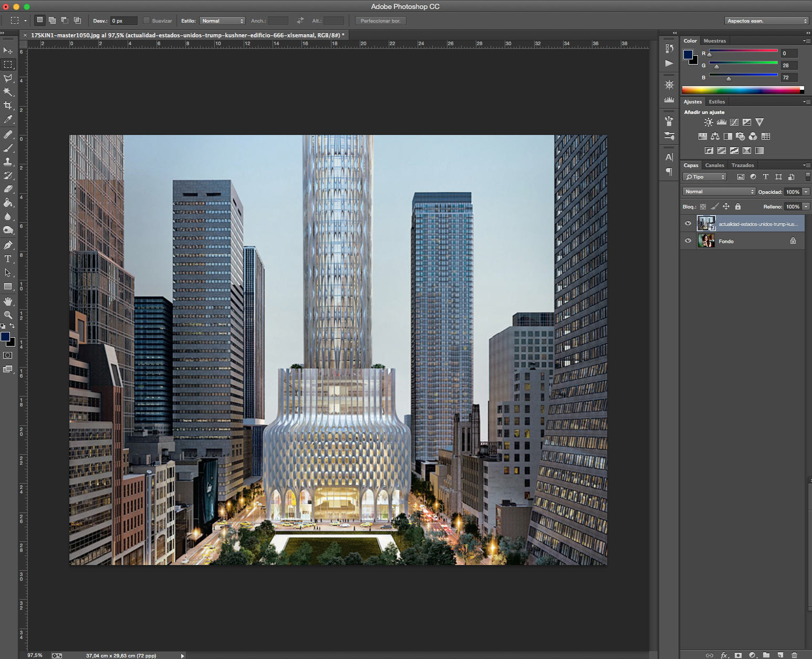The image size is (812, 659).
Task: Select the 17SKIN1-master1050.jpg document tab
Action: [x=188, y=35]
